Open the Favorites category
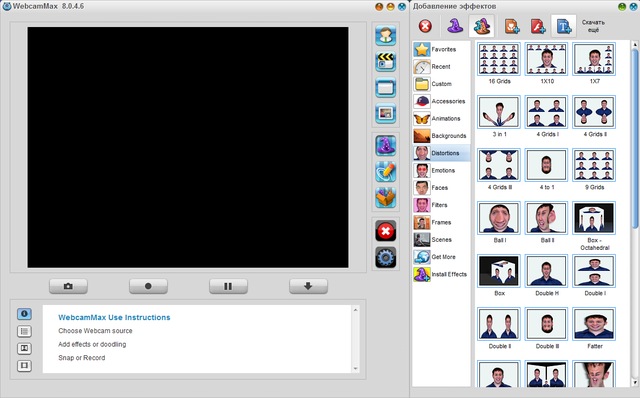Viewport: 640px width, 398px height. (x=441, y=49)
